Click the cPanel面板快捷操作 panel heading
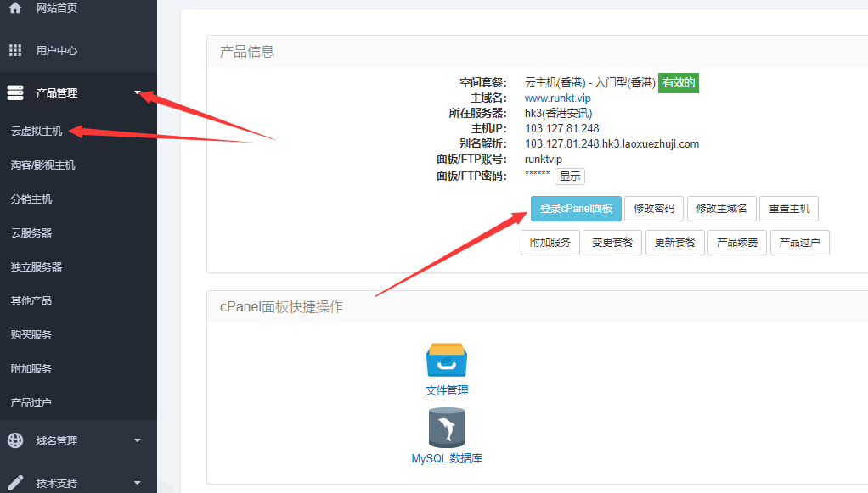 pos(281,307)
